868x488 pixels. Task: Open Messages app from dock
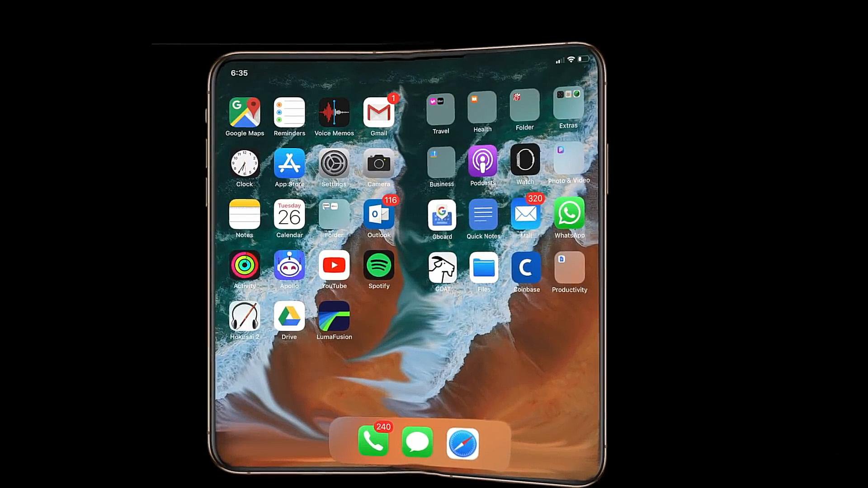(418, 442)
